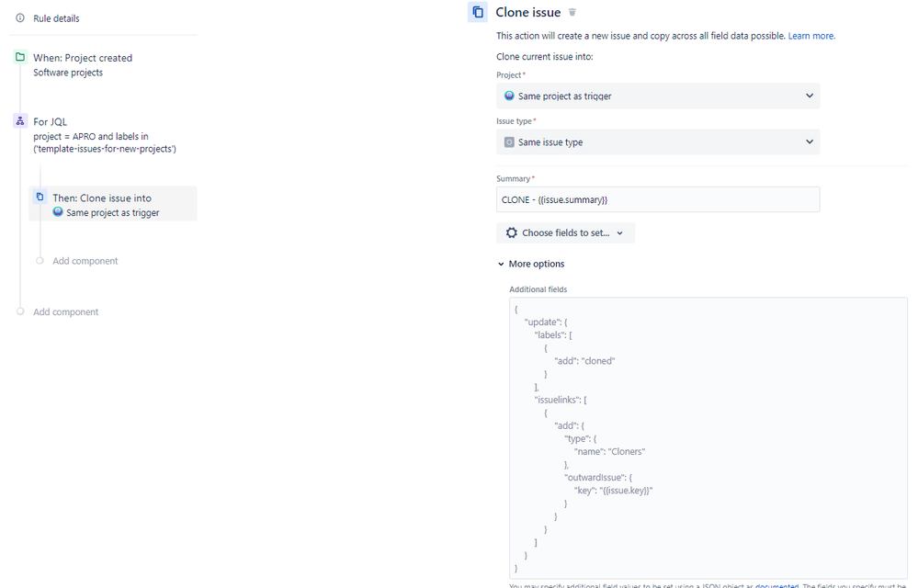
Task: Follow the documented link below Additional fields
Action: click(x=777, y=585)
